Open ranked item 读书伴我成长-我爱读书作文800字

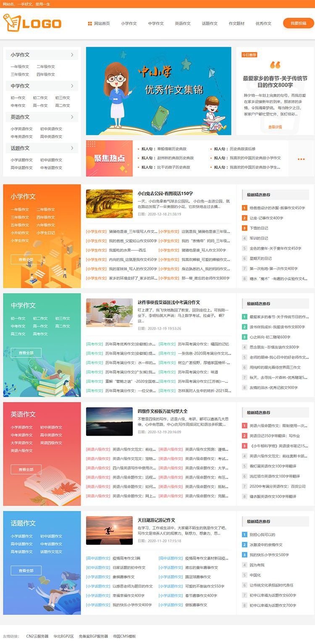277,327
